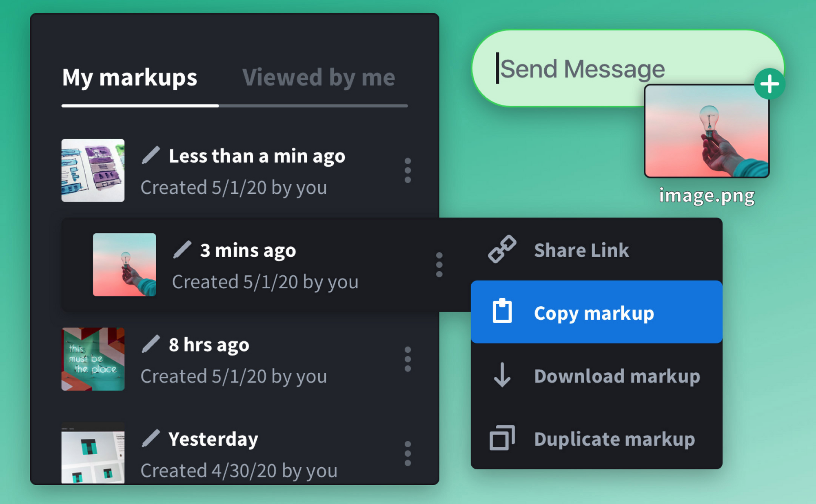Click the pencil icon beside Less than a min ago
The height and width of the screenshot is (504, 816).
pyautogui.click(x=151, y=155)
